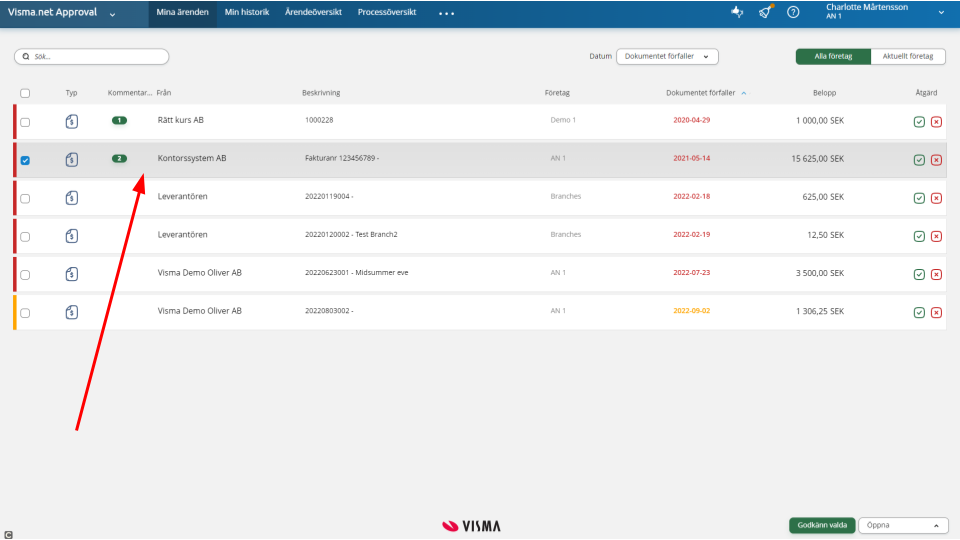Approve the Midsummer eve invoice
This screenshot has width=960, height=540.
[919, 274]
